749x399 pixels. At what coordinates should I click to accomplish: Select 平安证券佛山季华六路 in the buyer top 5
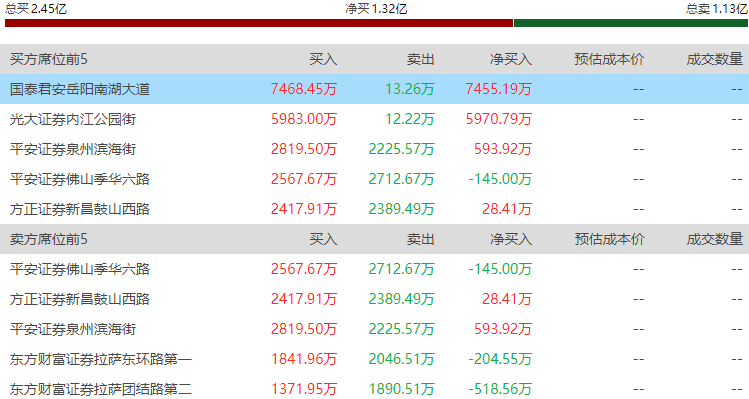(374, 179)
